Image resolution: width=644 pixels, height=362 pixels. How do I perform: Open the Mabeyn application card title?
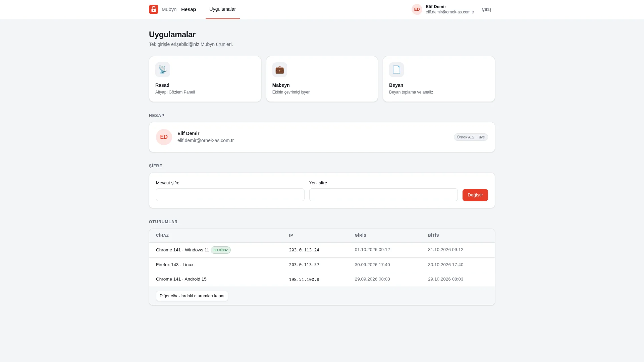click(281, 85)
